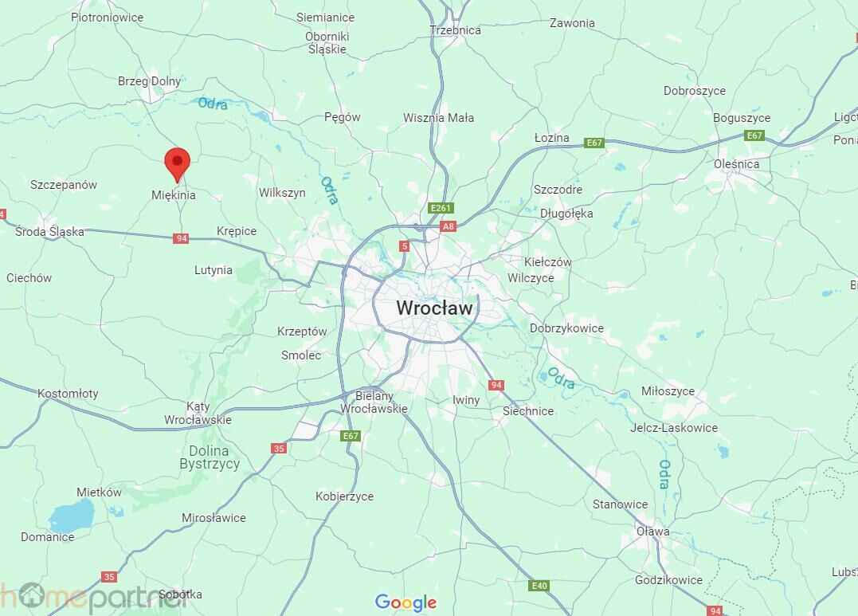This screenshot has width=858, height=616.
Task: Click the Środa Śląska town label
Action: pos(50,232)
